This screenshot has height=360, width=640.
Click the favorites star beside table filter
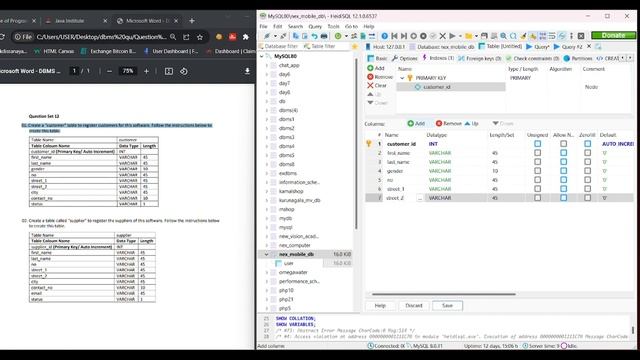tap(355, 47)
